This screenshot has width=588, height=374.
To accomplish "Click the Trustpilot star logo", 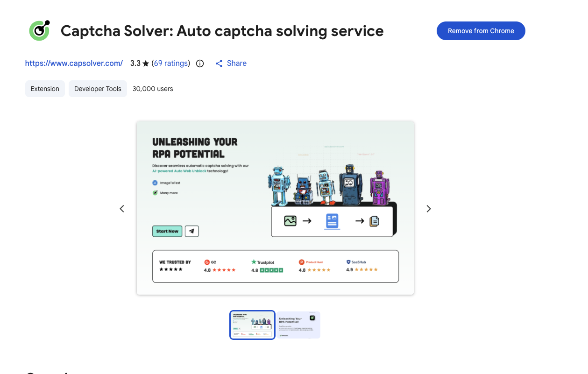I will [254, 262].
